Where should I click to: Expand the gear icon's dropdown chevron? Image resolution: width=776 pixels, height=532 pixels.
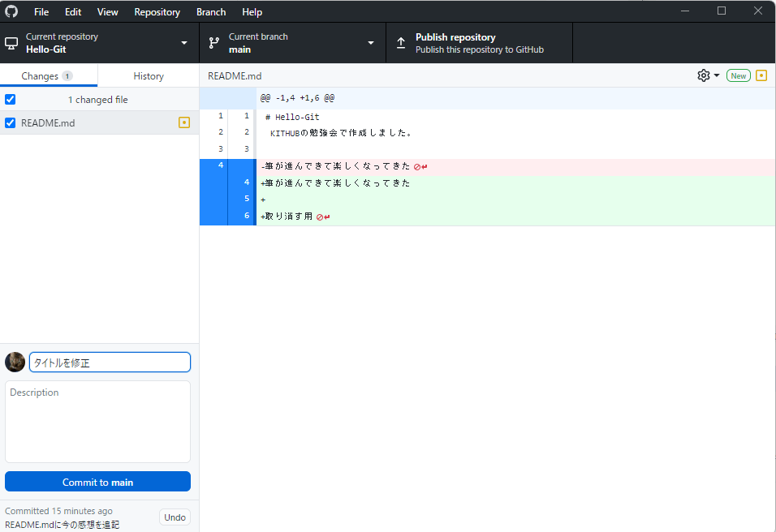tap(715, 75)
